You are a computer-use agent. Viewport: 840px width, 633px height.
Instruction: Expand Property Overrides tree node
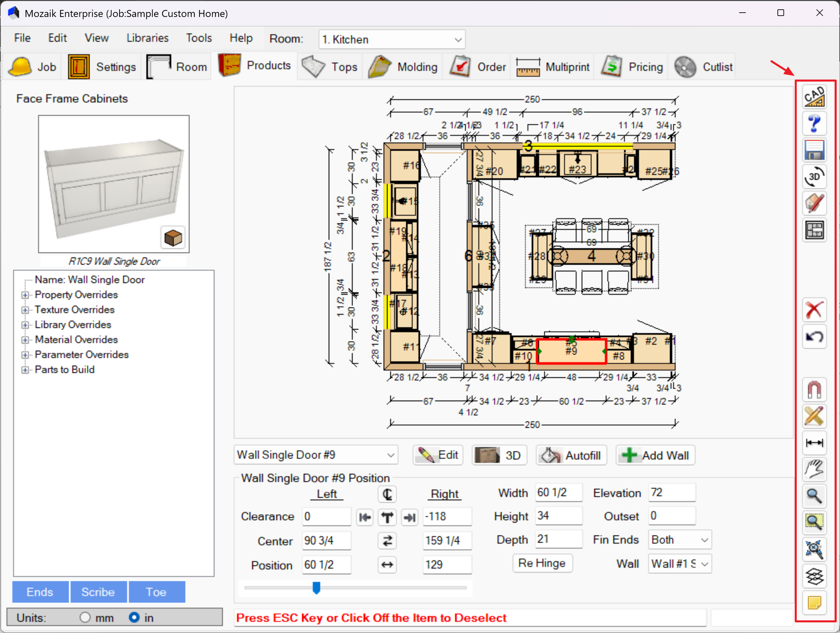tap(25, 295)
